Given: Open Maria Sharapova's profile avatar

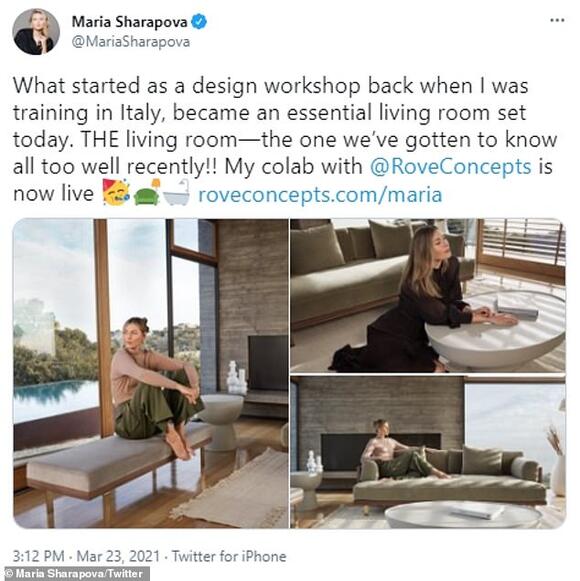Looking at the screenshot, I should point(36,31).
